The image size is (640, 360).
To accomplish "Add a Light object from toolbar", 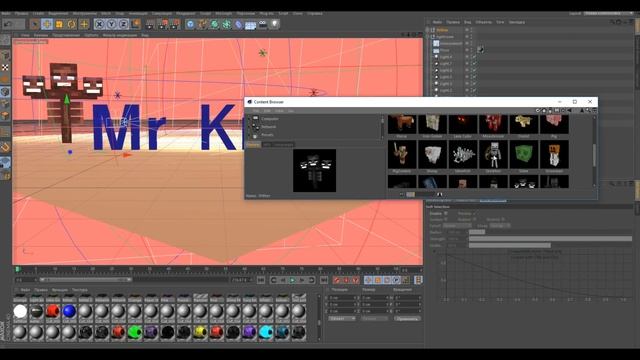I will [x=275, y=24].
